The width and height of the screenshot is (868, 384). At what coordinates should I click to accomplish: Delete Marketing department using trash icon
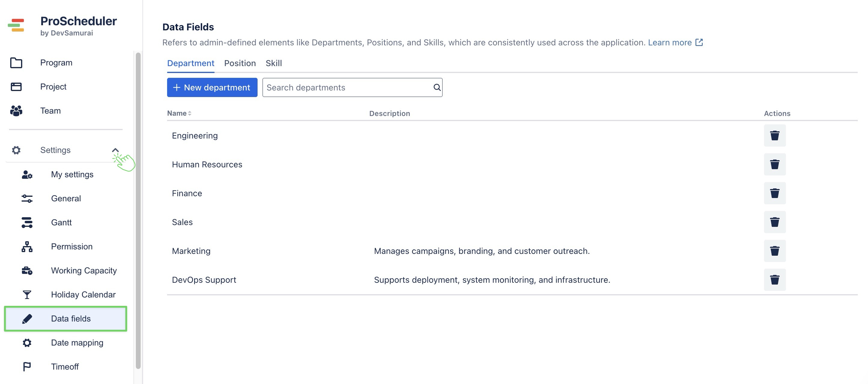774,251
